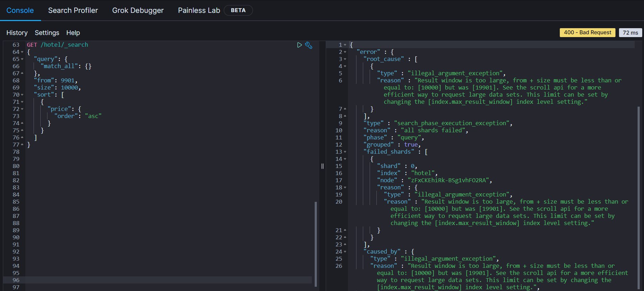The height and width of the screenshot is (291, 644).
Task: Open console Settings
Action: point(47,33)
